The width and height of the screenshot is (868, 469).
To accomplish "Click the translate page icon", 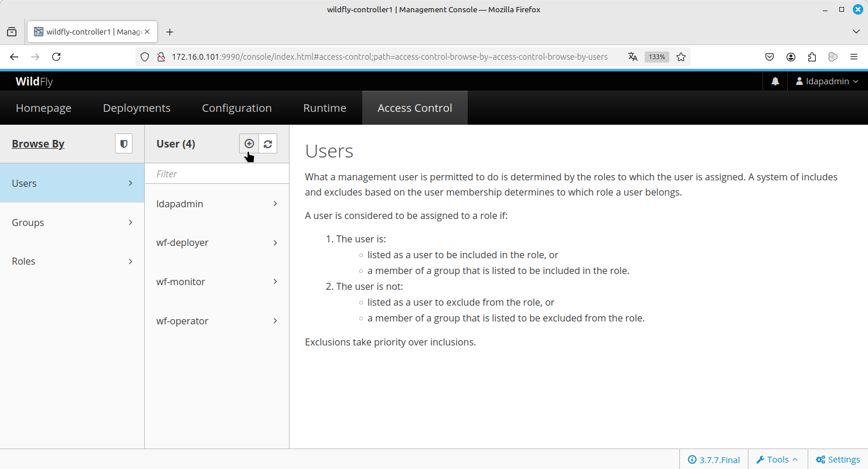I will click(x=632, y=57).
